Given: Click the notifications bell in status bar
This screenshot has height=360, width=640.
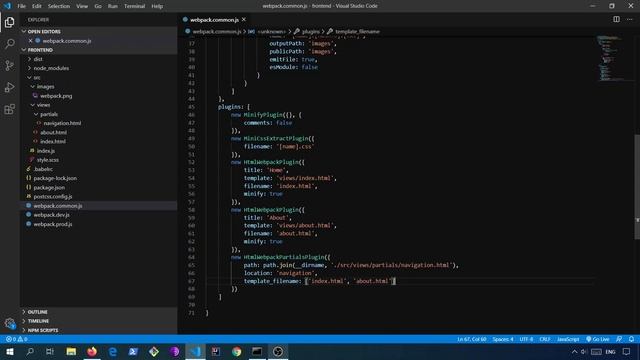Looking at the screenshot, I should coord(631,339).
